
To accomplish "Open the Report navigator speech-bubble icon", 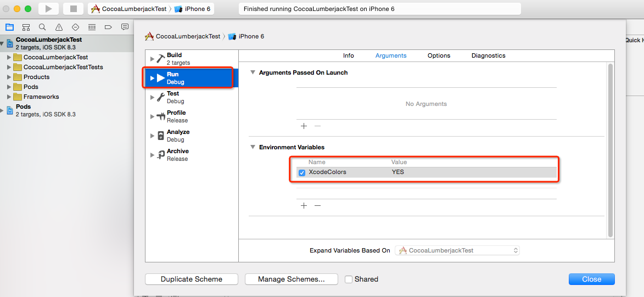I will (125, 27).
